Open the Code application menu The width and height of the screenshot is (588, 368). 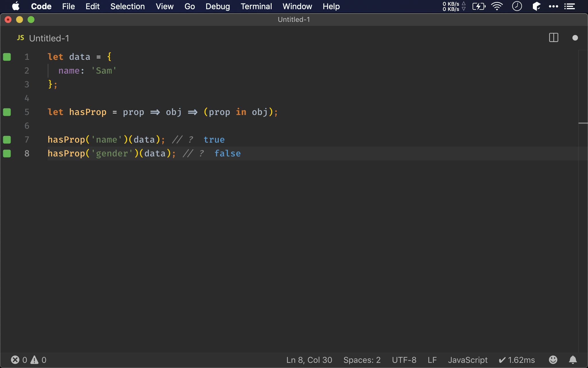41,6
